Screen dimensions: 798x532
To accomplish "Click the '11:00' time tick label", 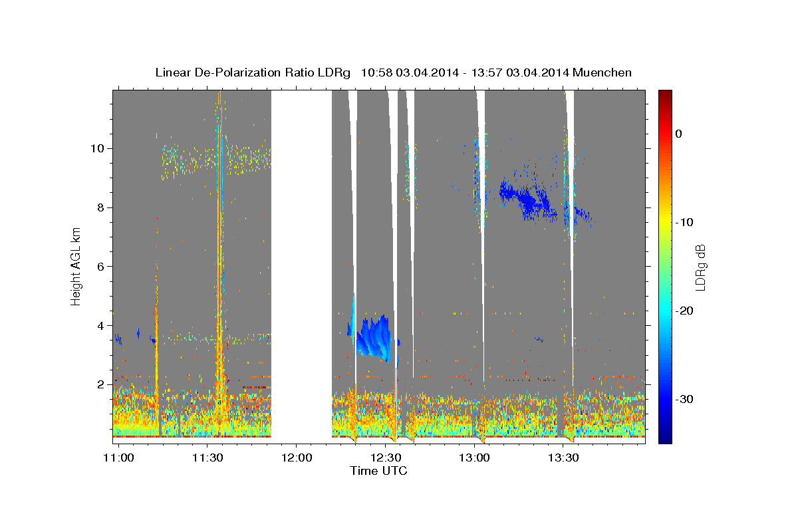I will point(119,458).
